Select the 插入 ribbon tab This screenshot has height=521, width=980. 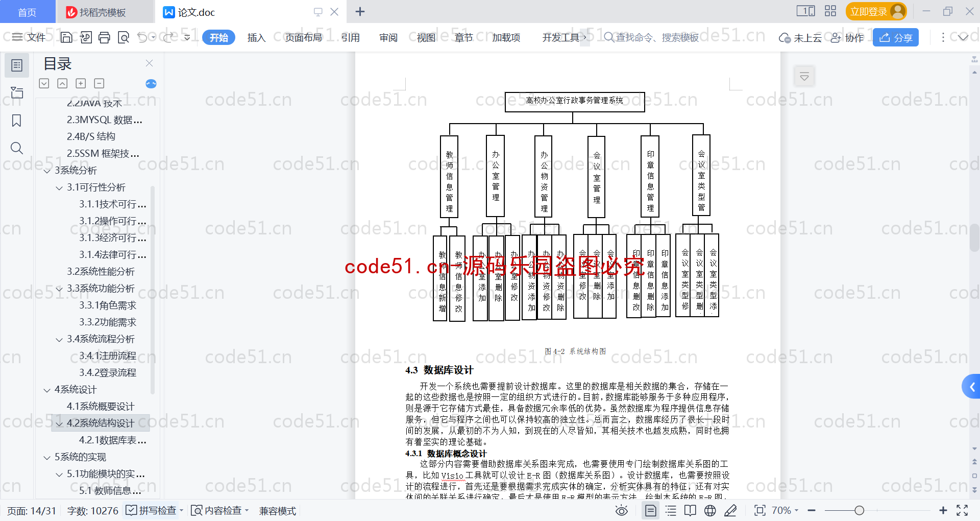(256, 37)
